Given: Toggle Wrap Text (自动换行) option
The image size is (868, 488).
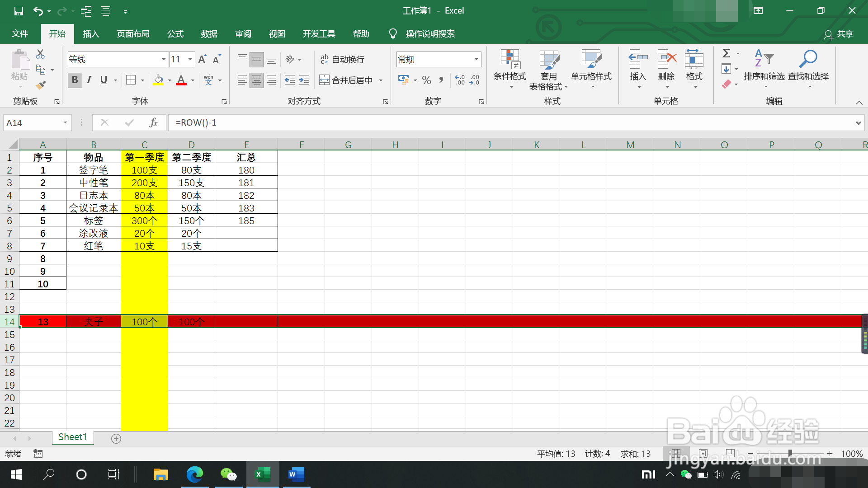Looking at the screenshot, I should (x=342, y=59).
